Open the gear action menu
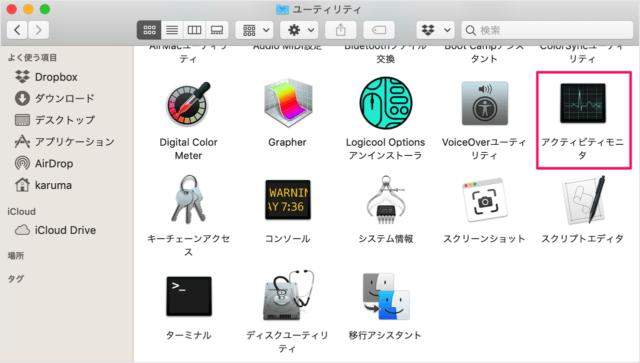 coord(300,30)
